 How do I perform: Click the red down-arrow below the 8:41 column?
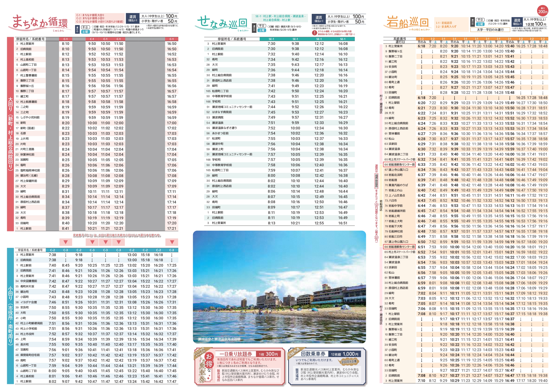click(x=66, y=242)
